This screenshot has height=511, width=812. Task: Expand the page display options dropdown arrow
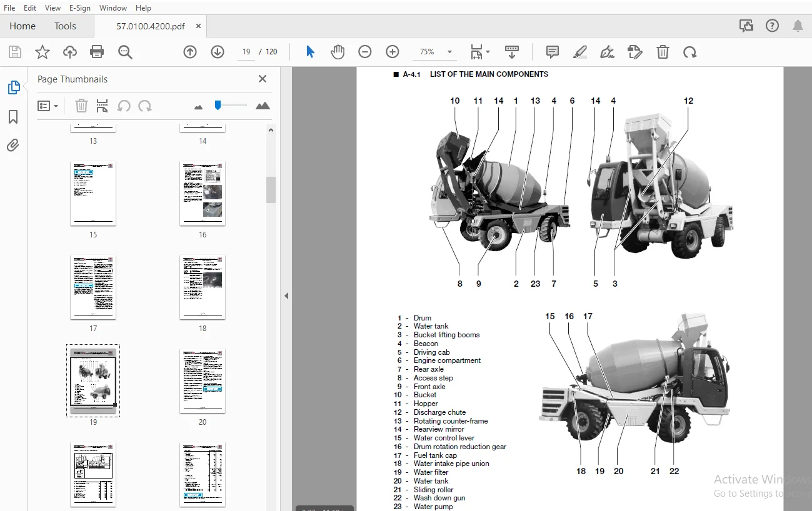click(488, 52)
